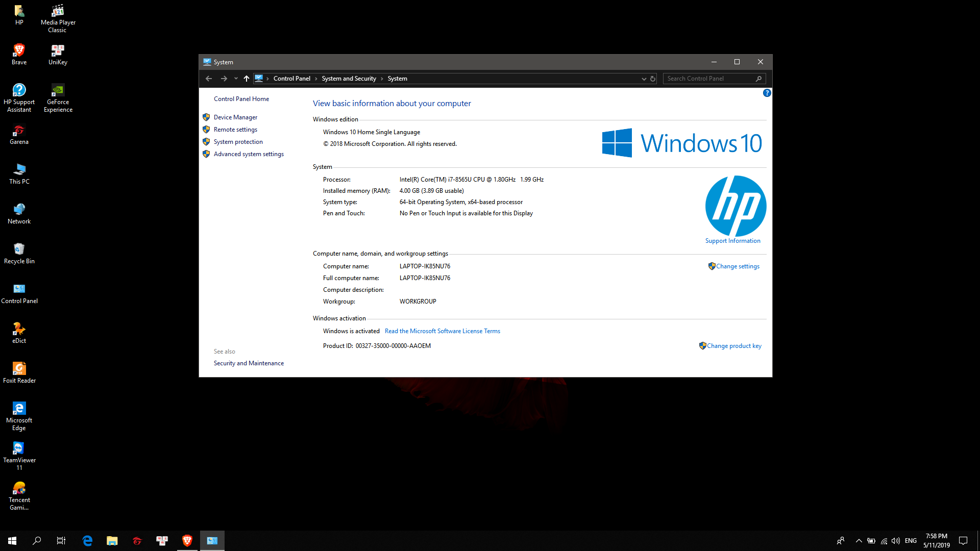Open UniKey desktop shortcut
980x551 pixels.
pos(58,55)
